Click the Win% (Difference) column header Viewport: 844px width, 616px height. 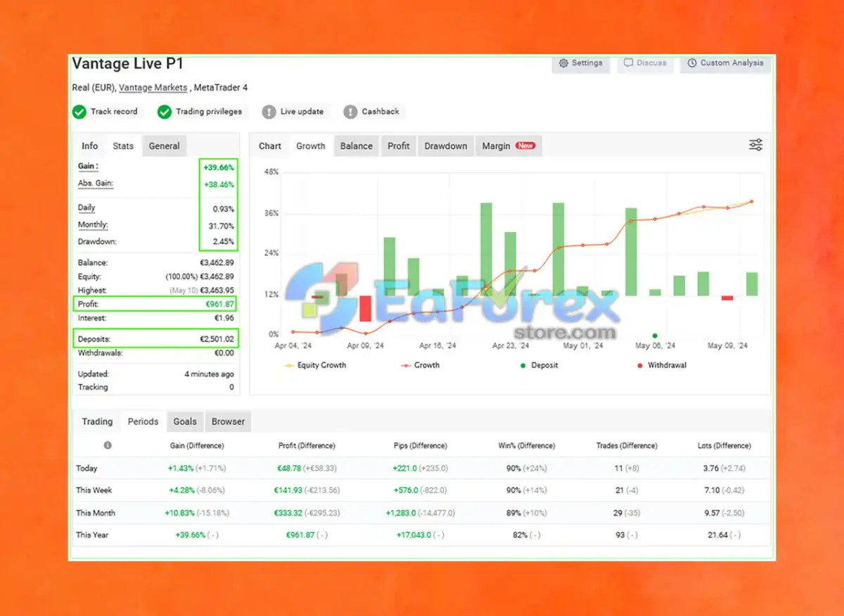pyautogui.click(x=526, y=446)
